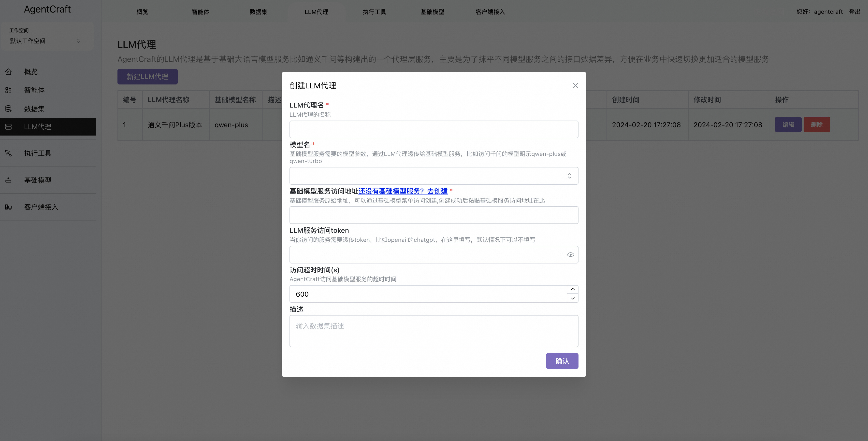Viewport: 868px width, 441px height.
Task: Select 数据集 in the sidebar
Action: [48, 109]
